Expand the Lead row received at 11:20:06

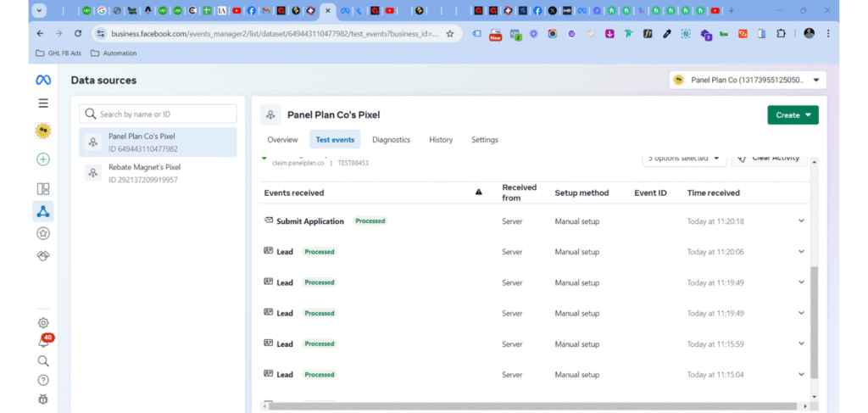pyautogui.click(x=801, y=251)
